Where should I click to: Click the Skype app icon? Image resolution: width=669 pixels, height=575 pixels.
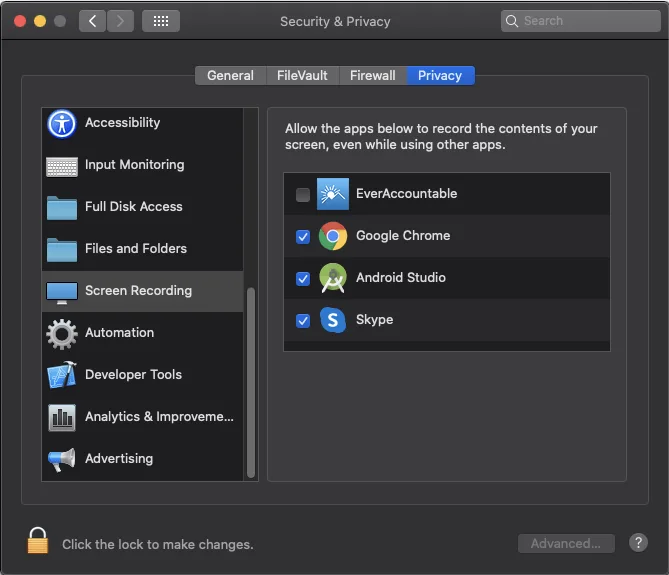[x=332, y=320]
